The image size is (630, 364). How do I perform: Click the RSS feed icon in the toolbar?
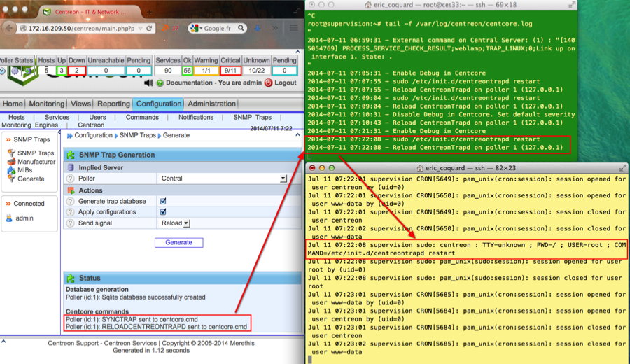point(165,29)
